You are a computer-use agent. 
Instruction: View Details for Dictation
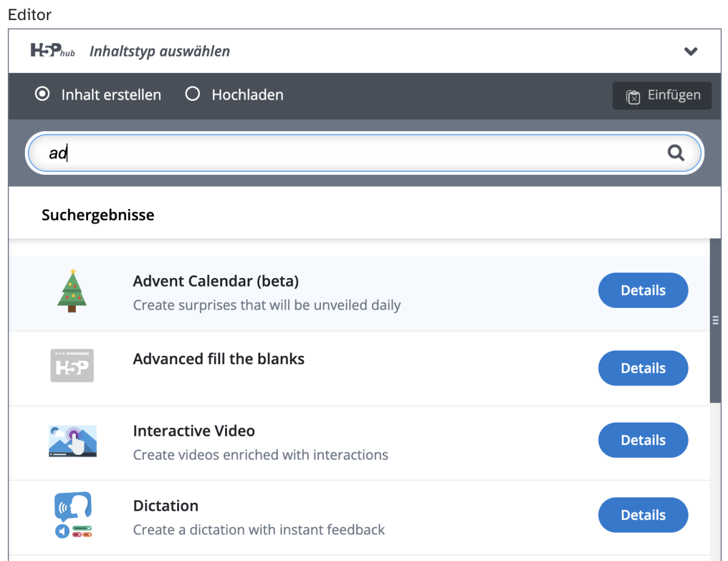pos(643,515)
